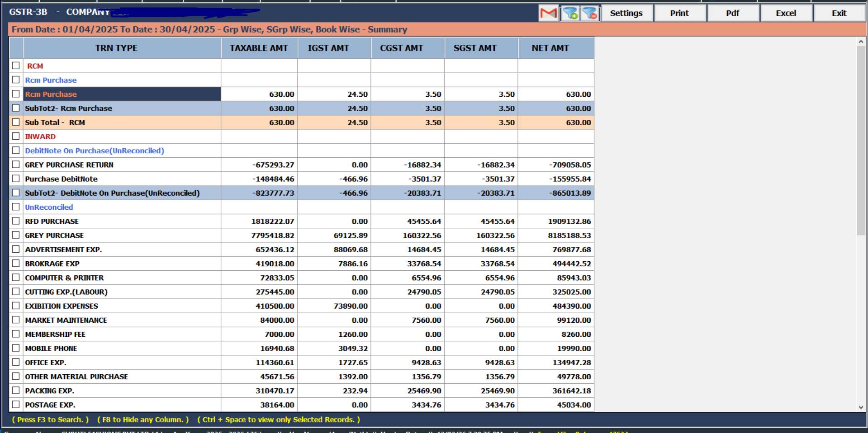Image resolution: width=868 pixels, height=433 pixels.
Task: Click the TRN TYPE column header
Action: tap(116, 48)
